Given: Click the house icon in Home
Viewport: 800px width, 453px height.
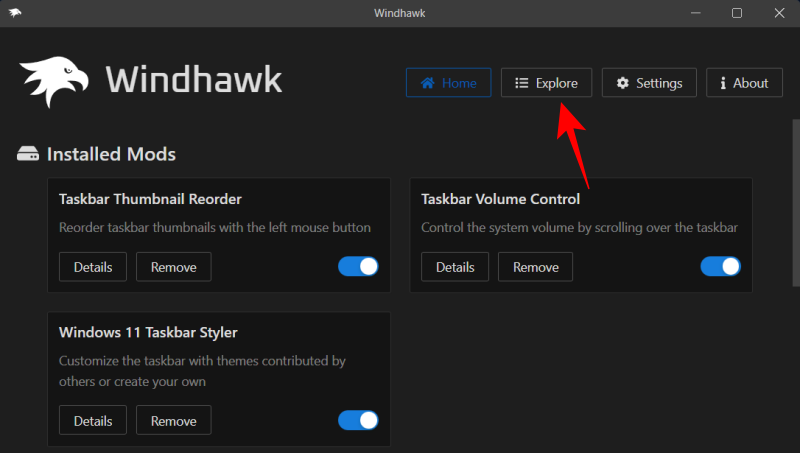Looking at the screenshot, I should pos(428,83).
